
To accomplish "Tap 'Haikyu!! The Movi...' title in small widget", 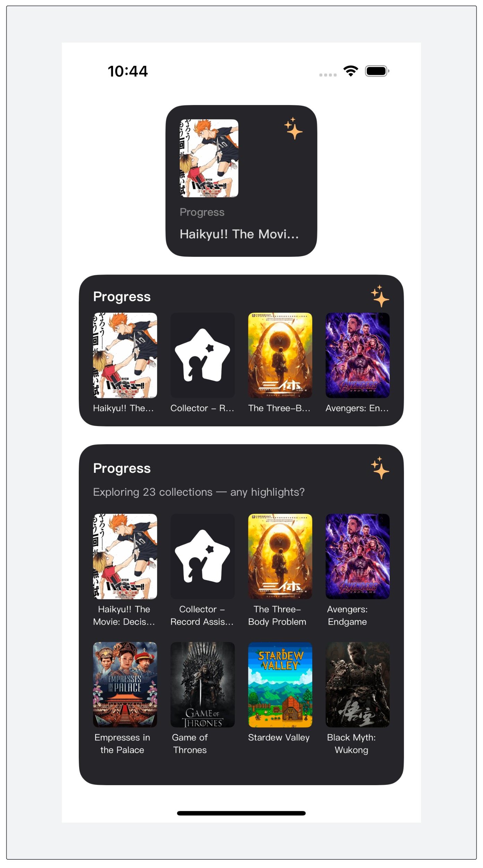I will pyautogui.click(x=239, y=234).
